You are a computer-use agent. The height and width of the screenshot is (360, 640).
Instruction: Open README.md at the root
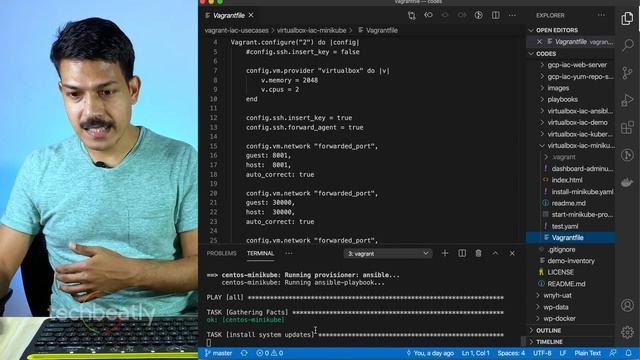point(566,284)
